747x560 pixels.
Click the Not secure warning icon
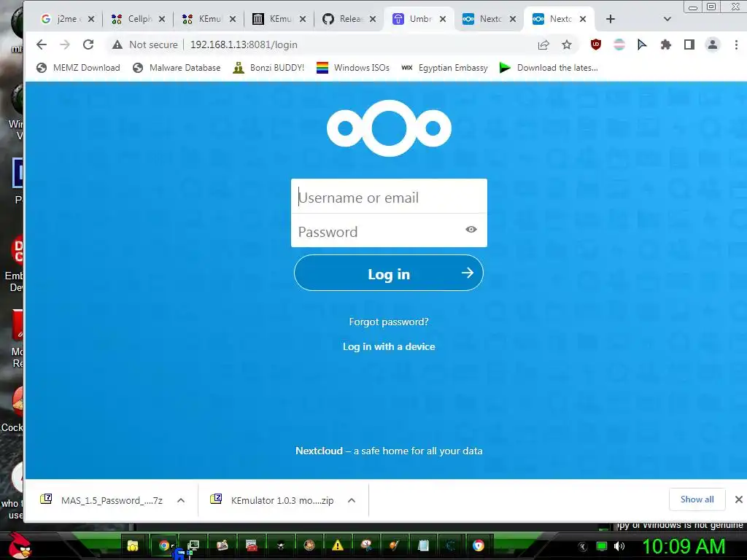point(117,44)
